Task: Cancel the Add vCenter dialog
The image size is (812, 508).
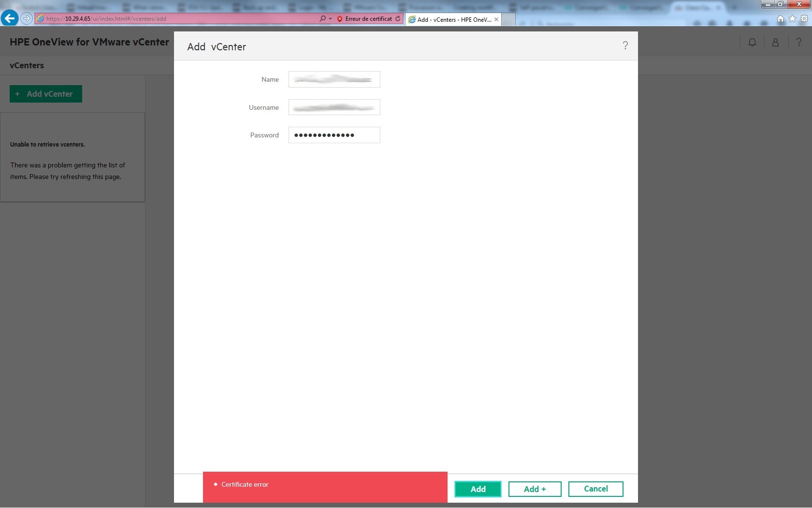Action: coord(595,489)
